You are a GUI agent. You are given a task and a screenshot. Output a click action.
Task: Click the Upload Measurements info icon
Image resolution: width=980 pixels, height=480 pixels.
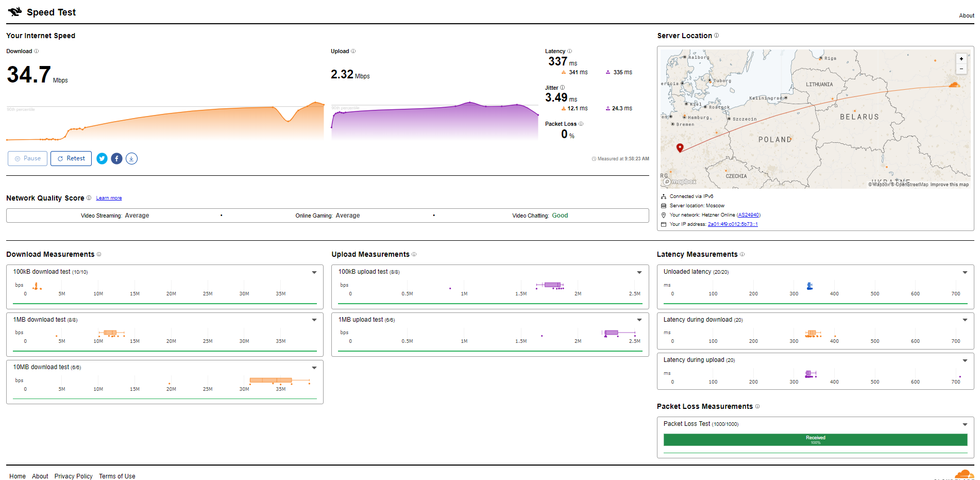click(x=414, y=254)
